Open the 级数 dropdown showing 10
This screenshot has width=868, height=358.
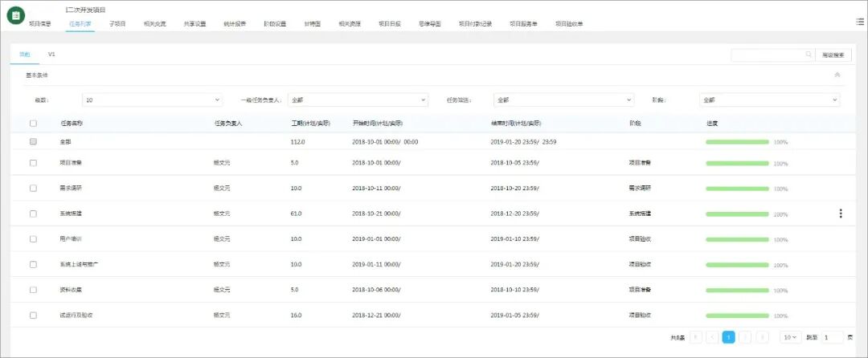pos(152,100)
